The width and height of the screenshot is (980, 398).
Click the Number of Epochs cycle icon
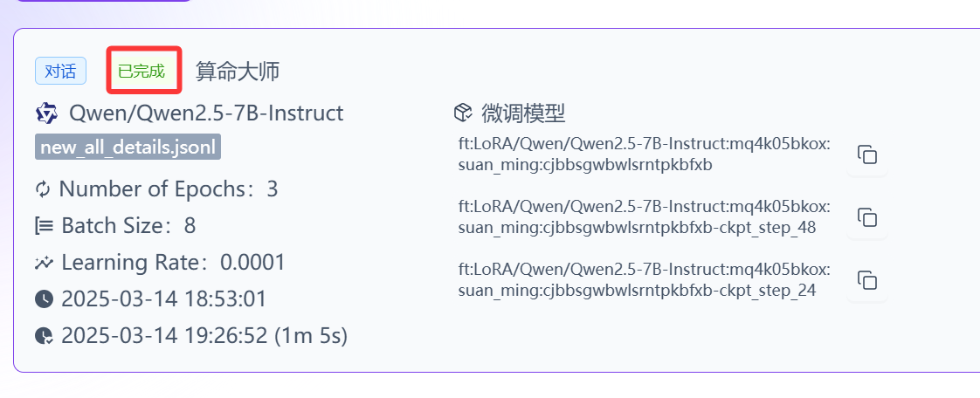click(x=43, y=189)
